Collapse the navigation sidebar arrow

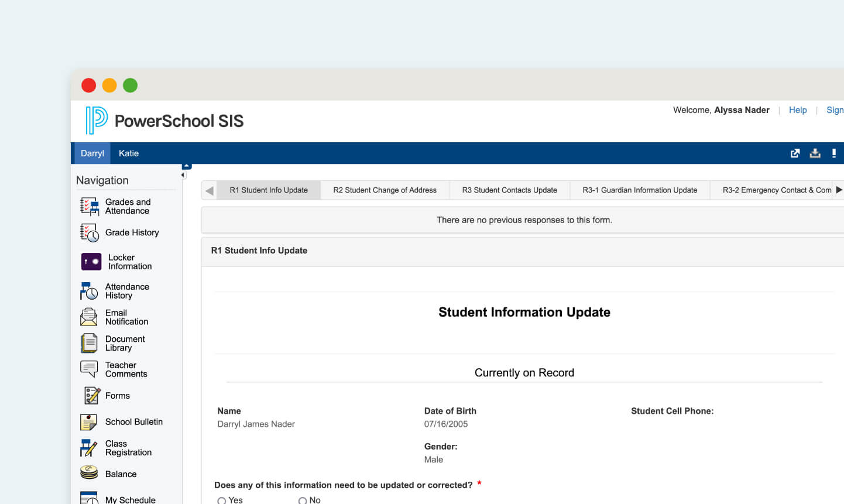[183, 175]
